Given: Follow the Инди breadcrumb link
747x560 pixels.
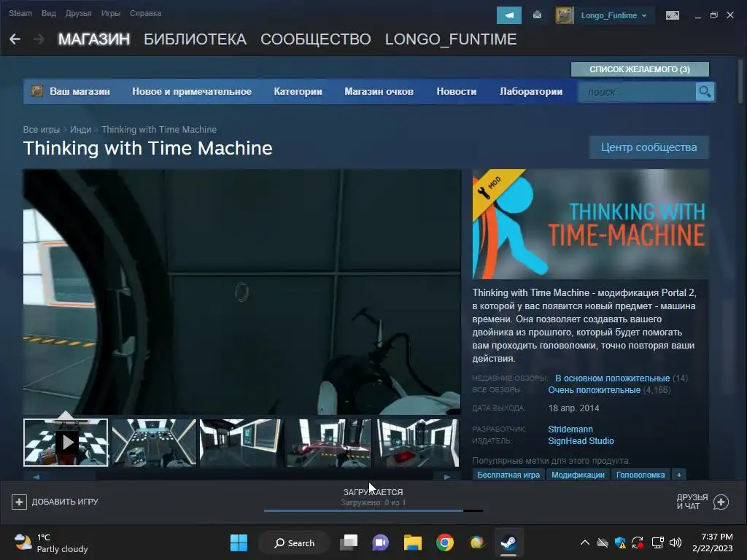Looking at the screenshot, I should pyautogui.click(x=80, y=130).
